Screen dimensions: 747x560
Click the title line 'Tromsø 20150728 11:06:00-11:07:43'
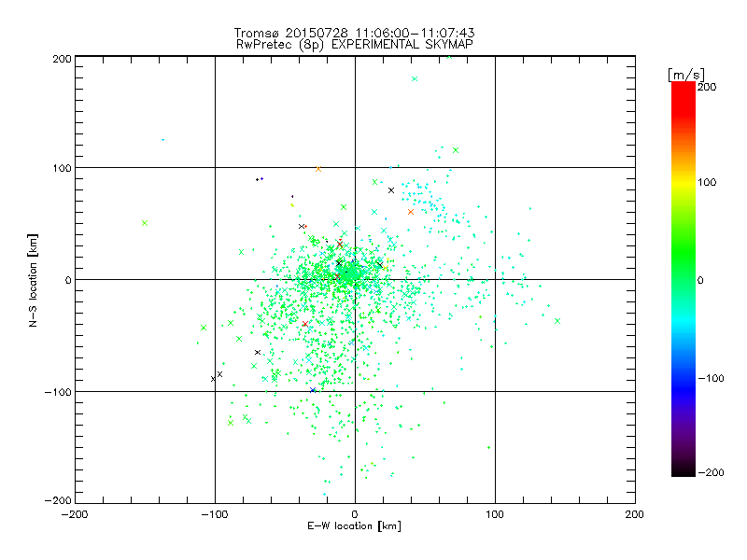coord(354,33)
